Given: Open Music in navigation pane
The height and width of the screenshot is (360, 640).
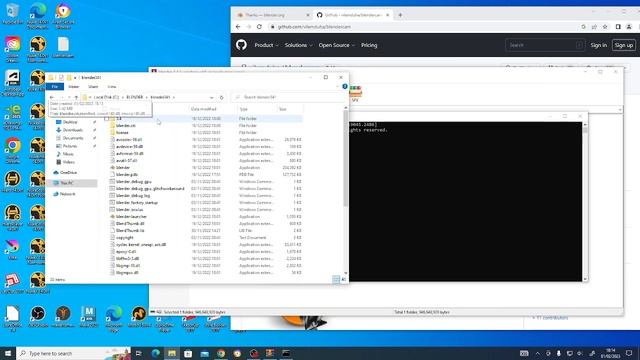Looking at the screenshot, I should click(68, 154).
